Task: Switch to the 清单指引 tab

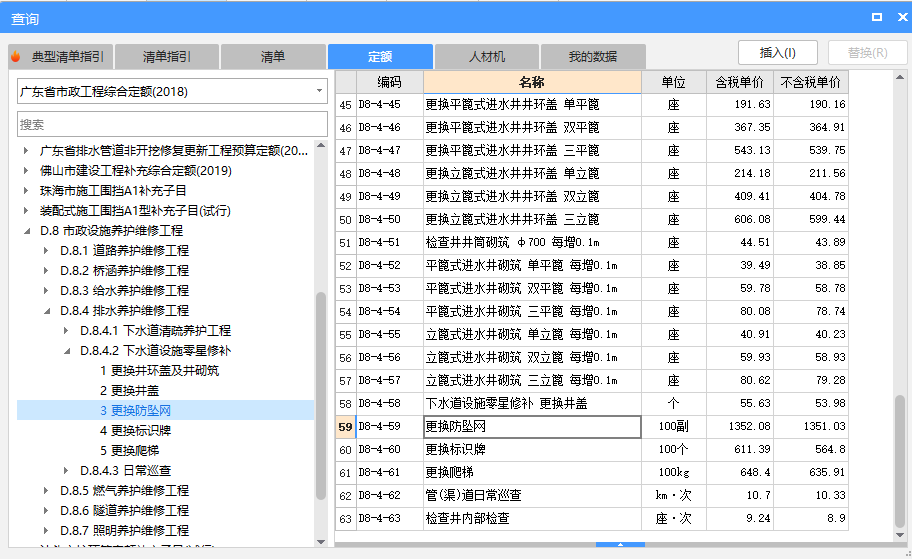Action: point(167,56)
